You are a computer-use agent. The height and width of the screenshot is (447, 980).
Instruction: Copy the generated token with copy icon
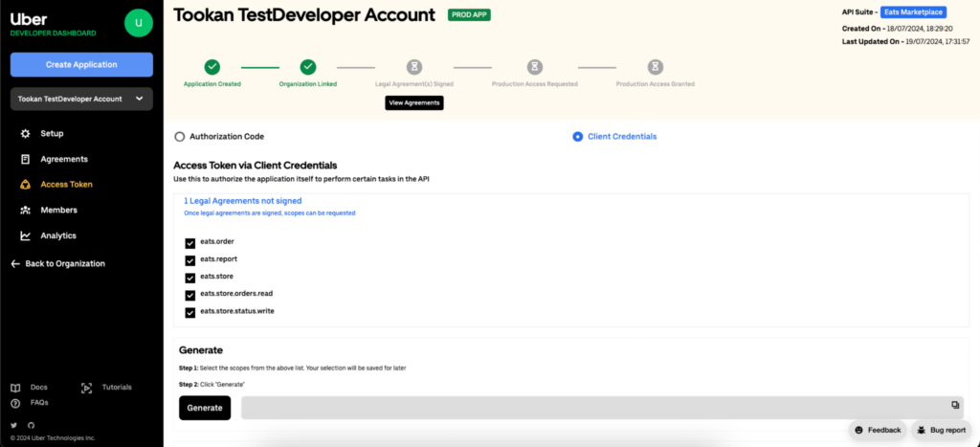point(955,405)
